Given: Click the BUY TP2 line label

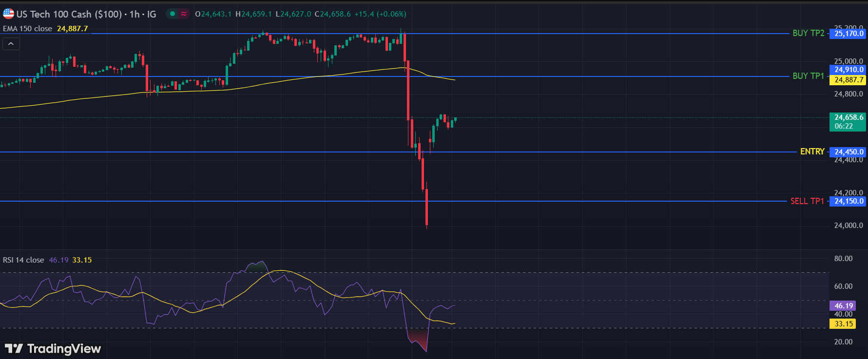Looking at the screenshot, I should click(x=808, y=33).
